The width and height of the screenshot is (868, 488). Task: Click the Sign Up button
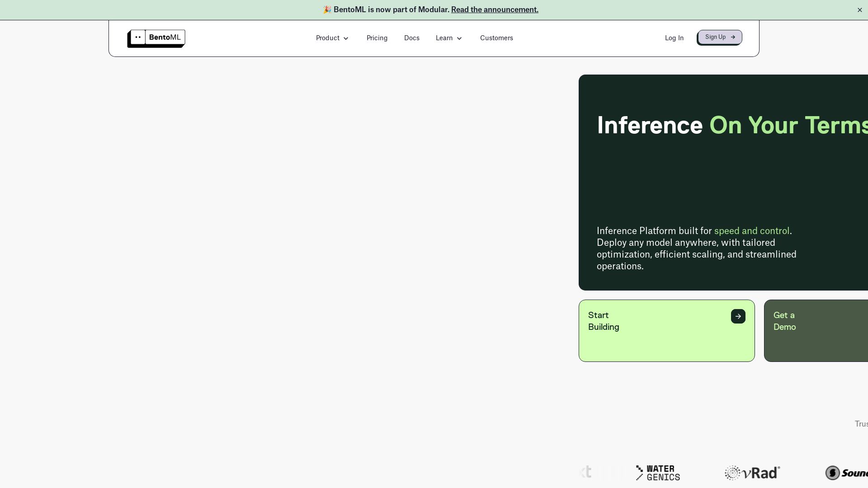720,38
